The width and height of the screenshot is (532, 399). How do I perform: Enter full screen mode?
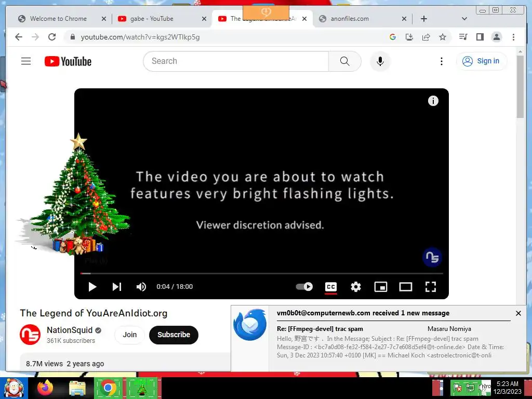[431, 287]
